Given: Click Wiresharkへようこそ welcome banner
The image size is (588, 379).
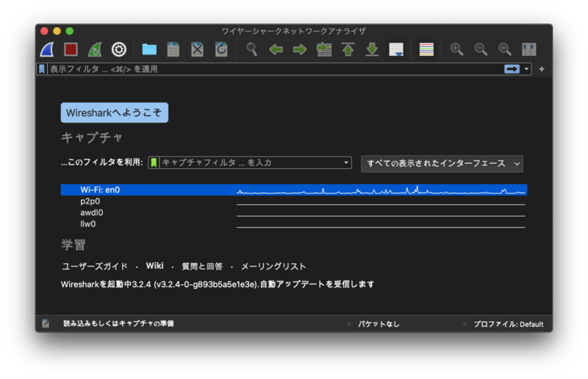Looking at the screenshot, I should pyautogui.click(x=115, y=113).
